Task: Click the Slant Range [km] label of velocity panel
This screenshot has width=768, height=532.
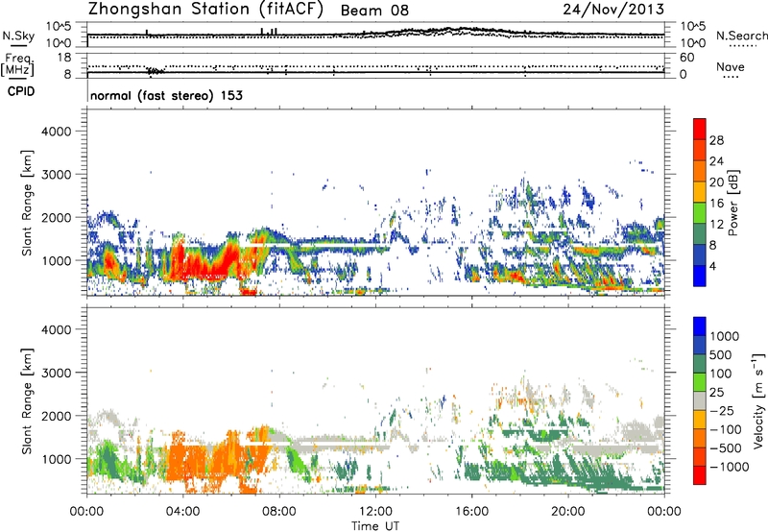Action: [x=27, y=401]
